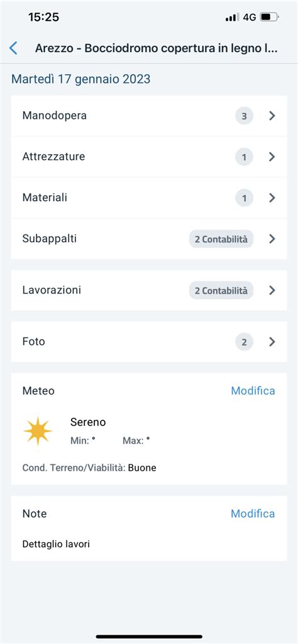The height and width of the screenshot is (644, 298).
Task: Tap the Manodopera count badge 3
Action: pos(244,116)
